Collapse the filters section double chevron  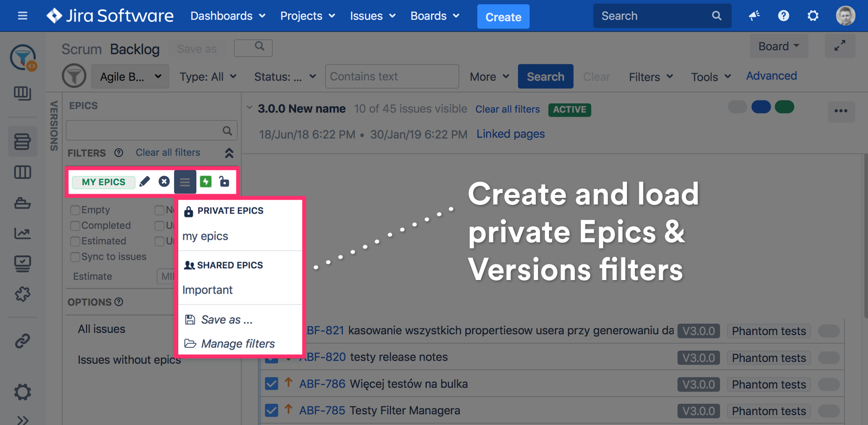[229, 153]
